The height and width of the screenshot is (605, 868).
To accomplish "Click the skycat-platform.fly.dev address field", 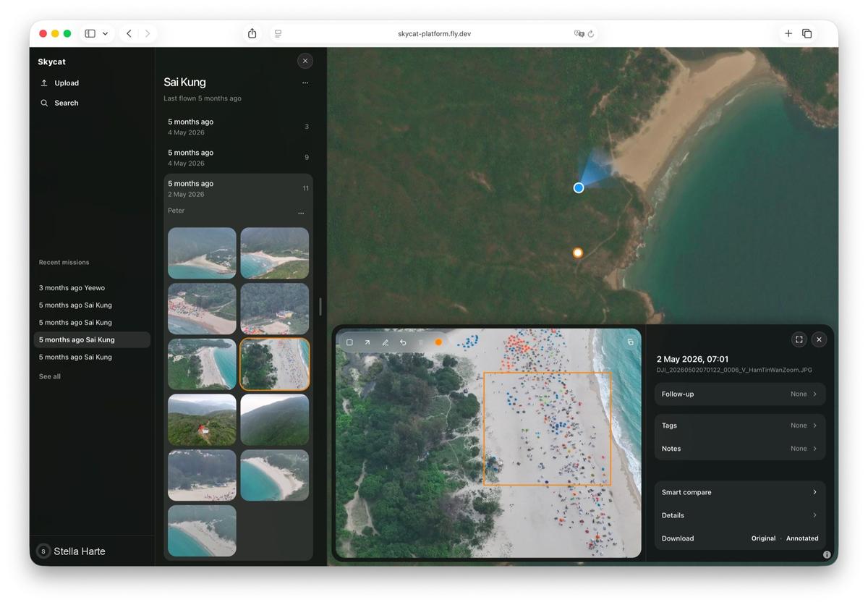I will click(x=434, y=33).
